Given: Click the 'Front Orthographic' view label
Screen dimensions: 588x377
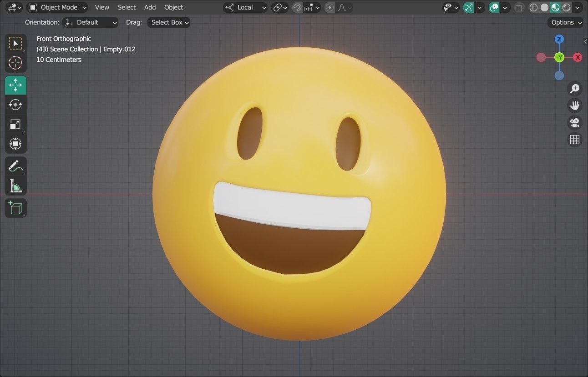Looking at the screenshot, I should click(x=64, y=39).
